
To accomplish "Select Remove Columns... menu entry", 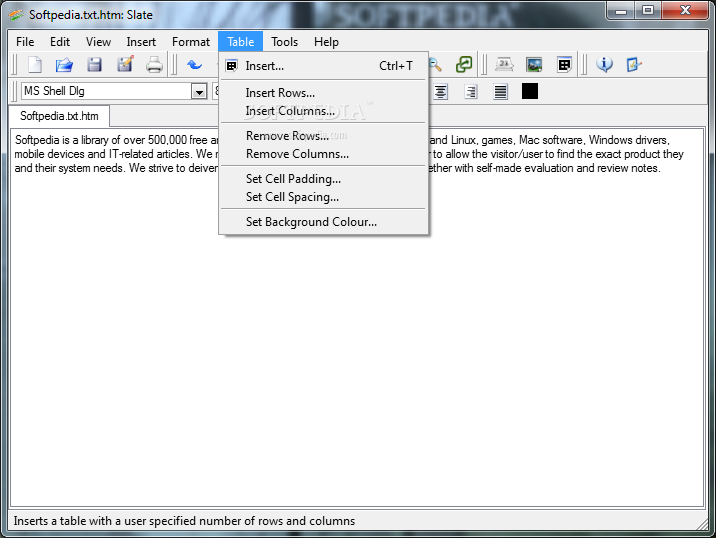I will tap(323, 154).
